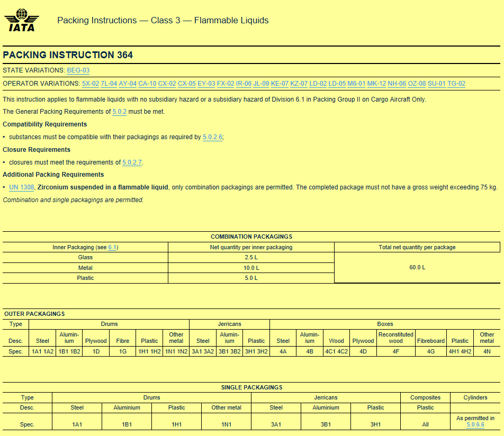
Task: Open operator variation 7L-04
Action: 108,84
